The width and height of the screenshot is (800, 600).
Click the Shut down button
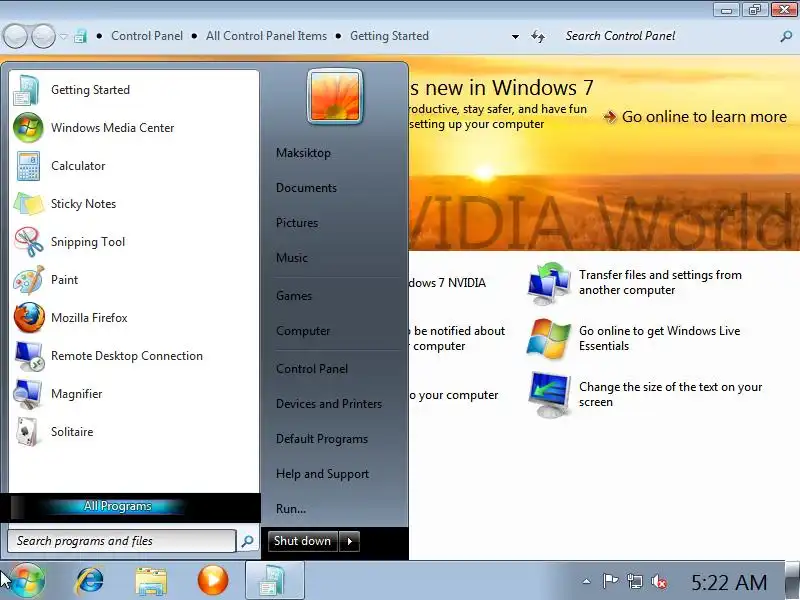pos(303,541)
